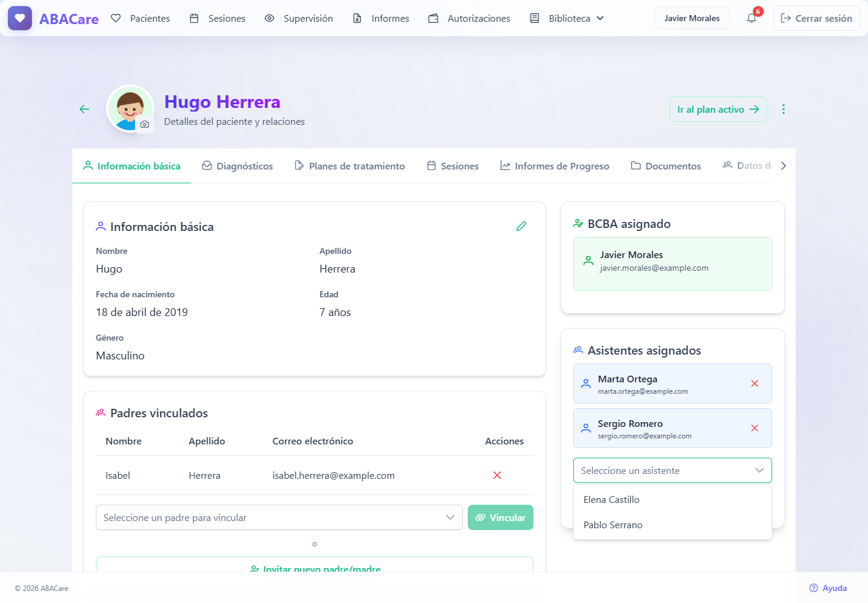The height and width of the screenshot is (603, 868).
Task: Edit basic information with the pencil icon
Action: (x=521, y=226)
